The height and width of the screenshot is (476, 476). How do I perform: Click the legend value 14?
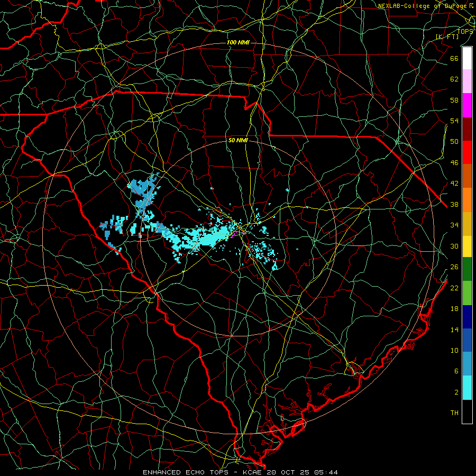click(454, 329)
